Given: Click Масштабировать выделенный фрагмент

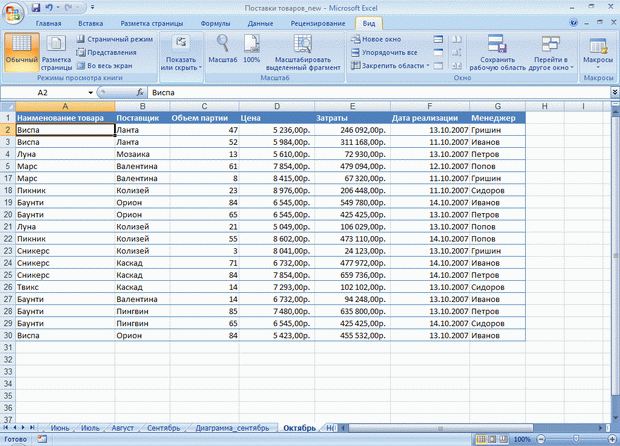Looking at the screenshot, I should [x=303, y=53].
